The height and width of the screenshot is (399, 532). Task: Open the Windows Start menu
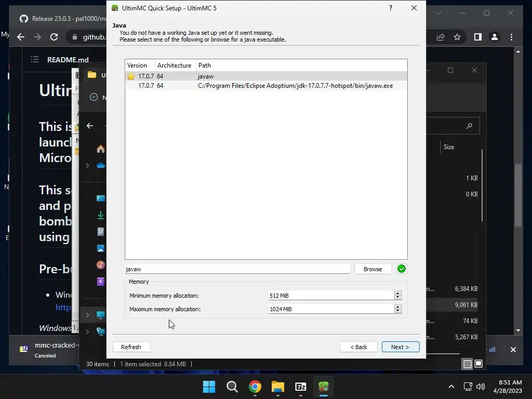[209, 387]
